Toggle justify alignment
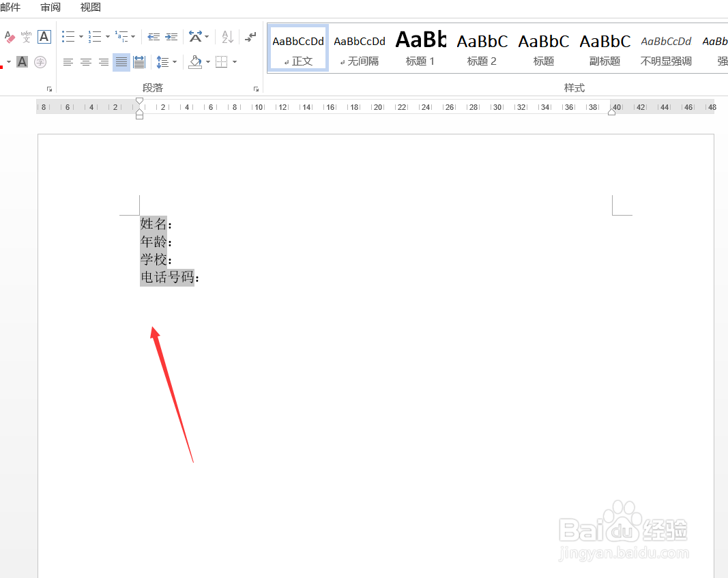 click(121, 61)
